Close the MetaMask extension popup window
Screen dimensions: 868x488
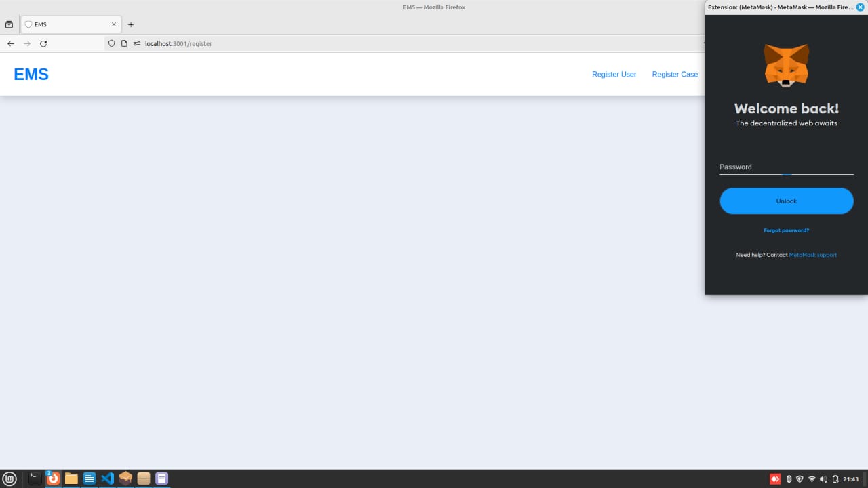(861, 7)
